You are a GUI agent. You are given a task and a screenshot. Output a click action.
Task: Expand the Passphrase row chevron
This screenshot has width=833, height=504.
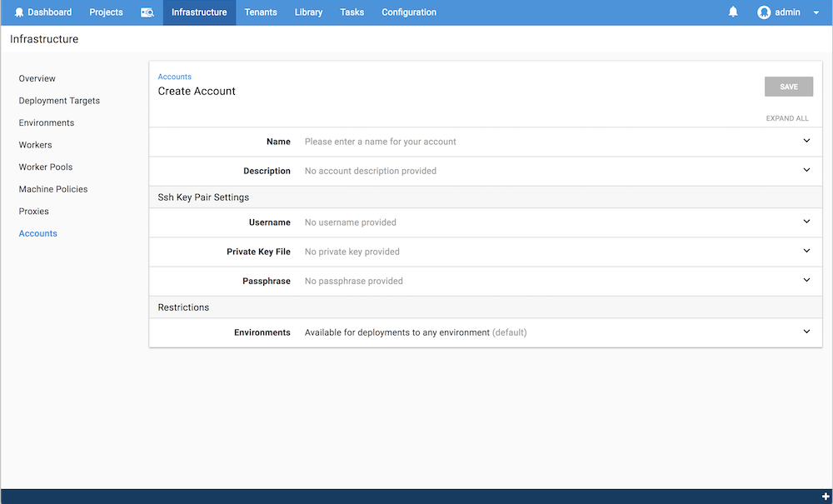point(806,280)
